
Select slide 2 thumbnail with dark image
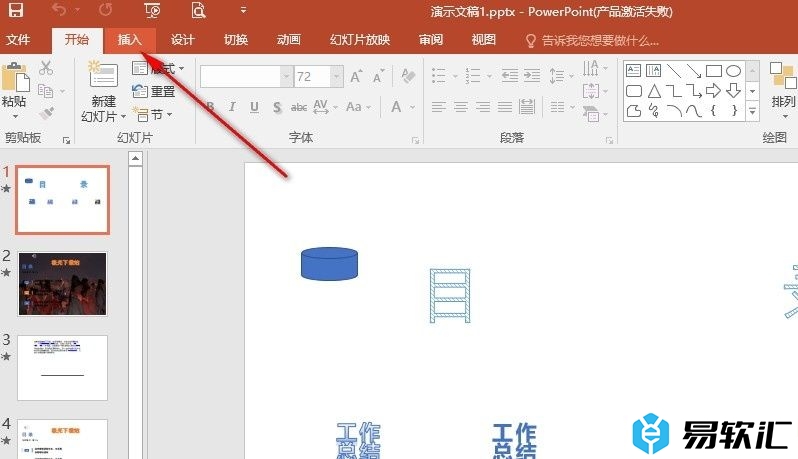[63, 284]
